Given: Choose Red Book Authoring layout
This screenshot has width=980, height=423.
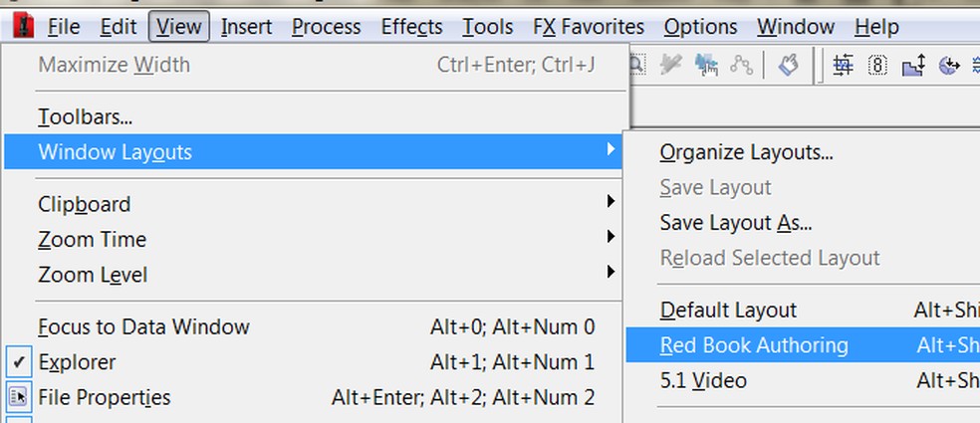Looking at the screenshot, I should (x=754, y=345).
